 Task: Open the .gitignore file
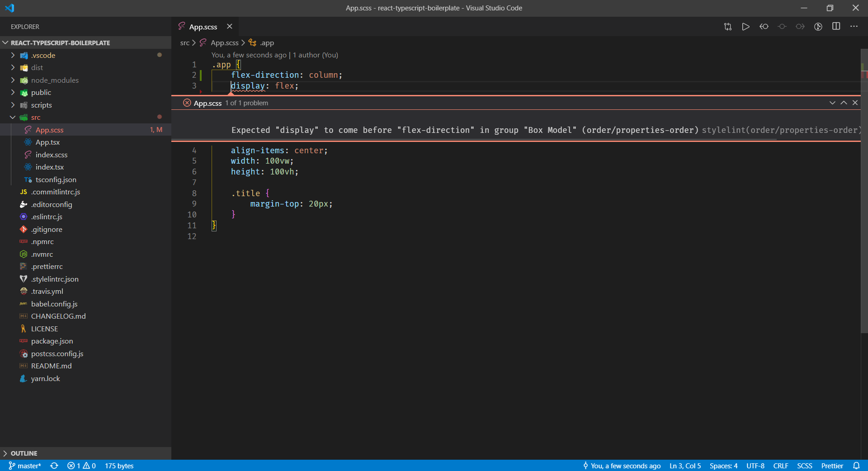86,229
